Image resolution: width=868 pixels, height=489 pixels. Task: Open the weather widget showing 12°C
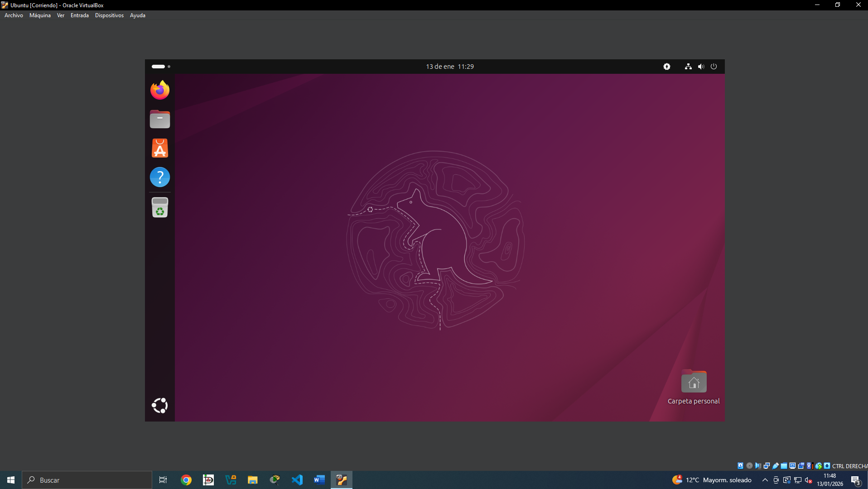click(x=712, y=480)
